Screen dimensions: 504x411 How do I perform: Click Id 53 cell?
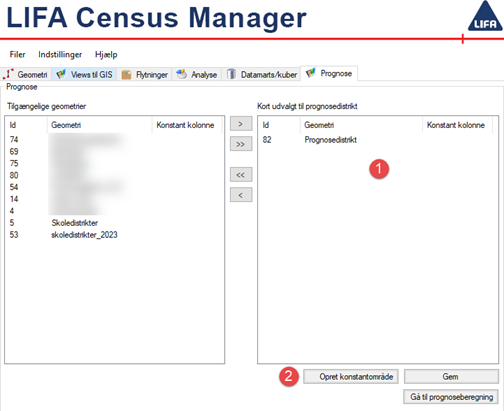click(14, 235)
